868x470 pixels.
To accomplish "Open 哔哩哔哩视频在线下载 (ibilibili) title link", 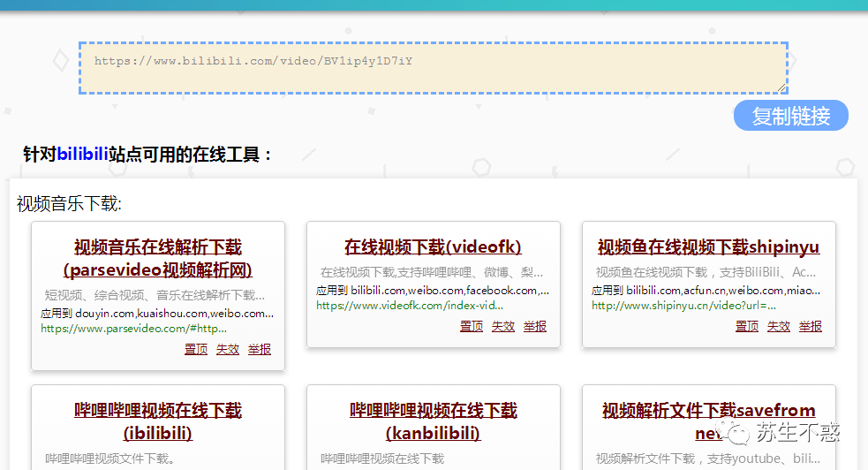I will tap(158, 421).
